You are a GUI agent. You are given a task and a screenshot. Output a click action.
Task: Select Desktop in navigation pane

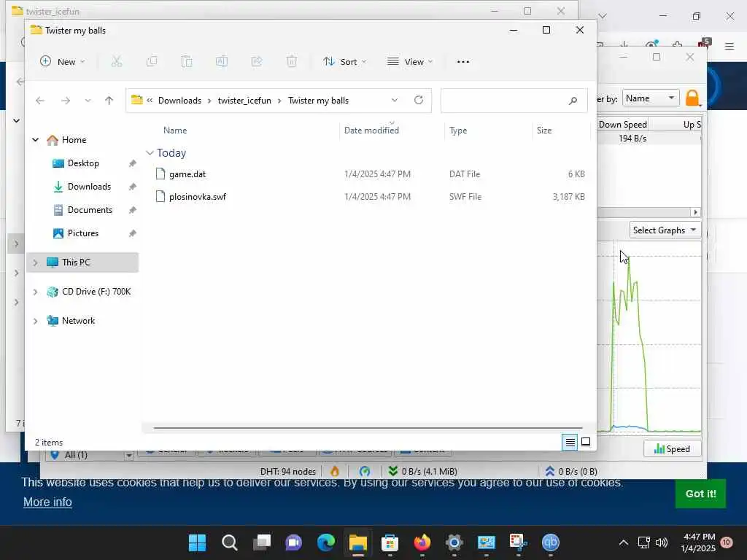click(x=83, y=163)
